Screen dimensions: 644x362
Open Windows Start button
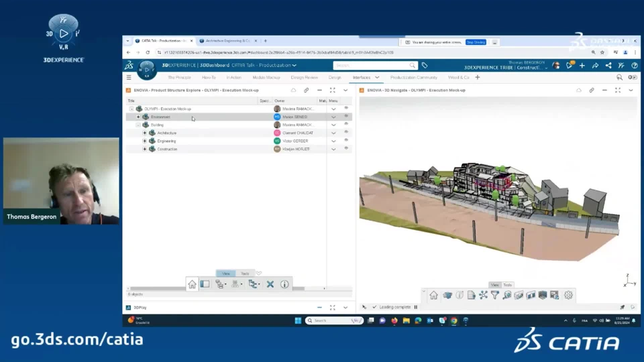pos(298,320)
